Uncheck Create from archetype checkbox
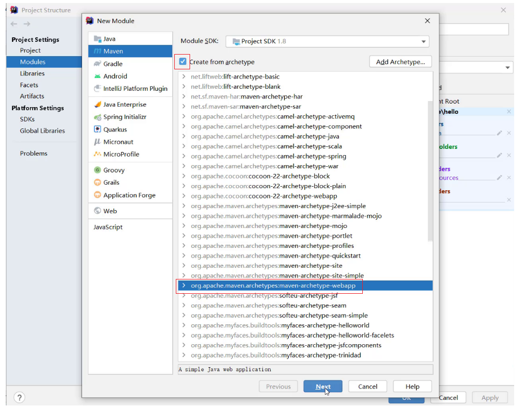The image size is (532, 409). 182,61
